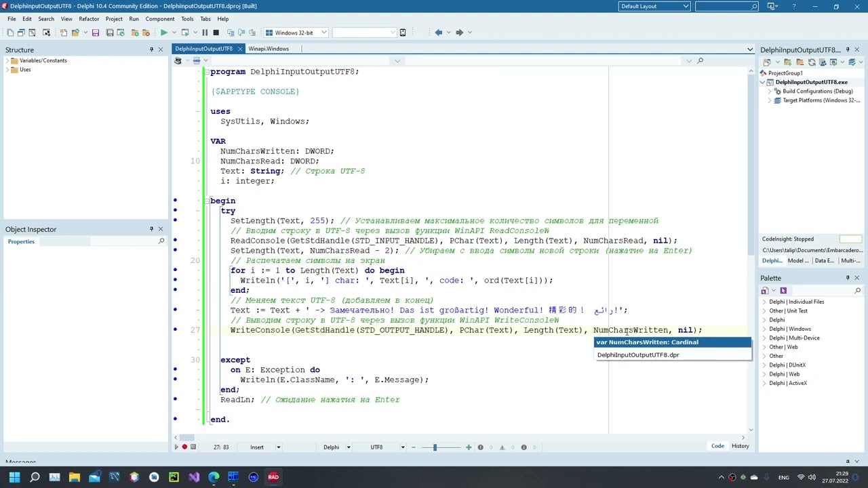Select var NumCharsWritten: Cardinal tooltip entry

[x=673, y=342]
